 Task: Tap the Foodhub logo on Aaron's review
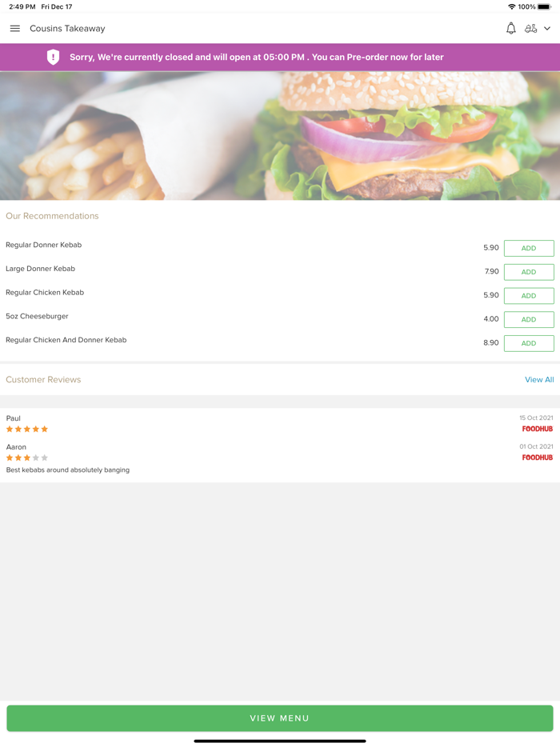[537, 457]
